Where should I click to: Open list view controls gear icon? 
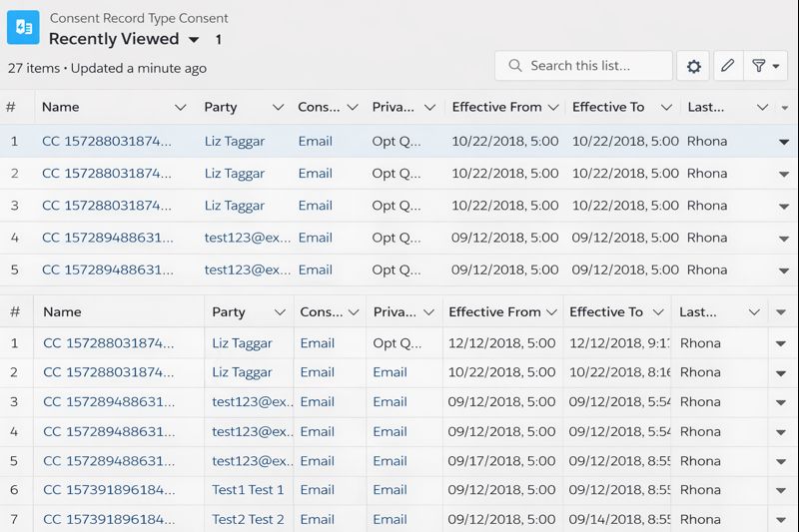(x=693, y=66)
